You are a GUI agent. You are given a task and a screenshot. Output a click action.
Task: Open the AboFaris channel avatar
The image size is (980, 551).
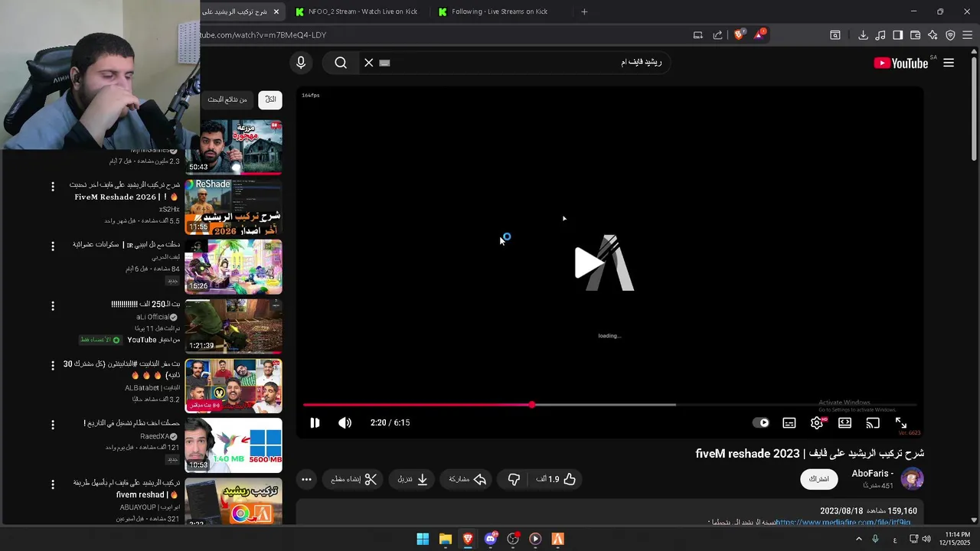coord(912,479)
